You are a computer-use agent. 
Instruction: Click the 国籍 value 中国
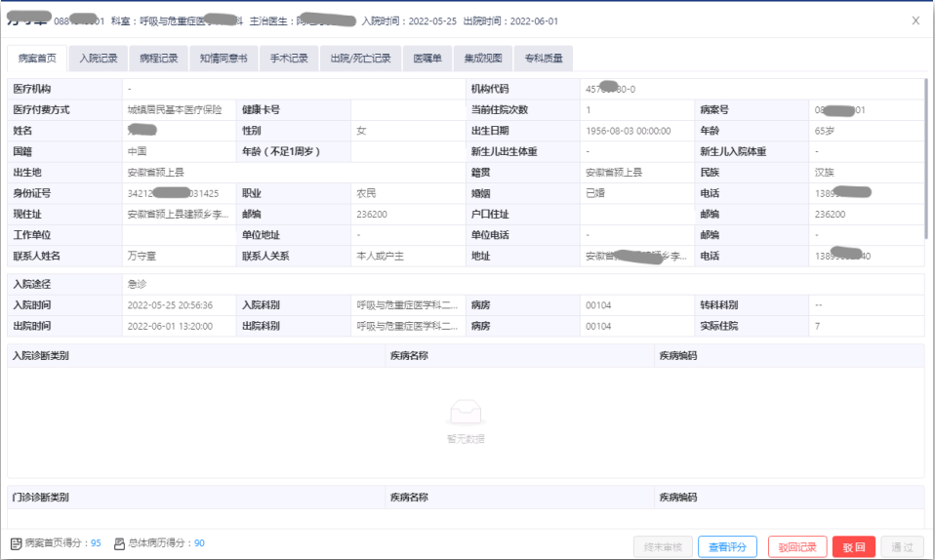(x=138, y=151)
